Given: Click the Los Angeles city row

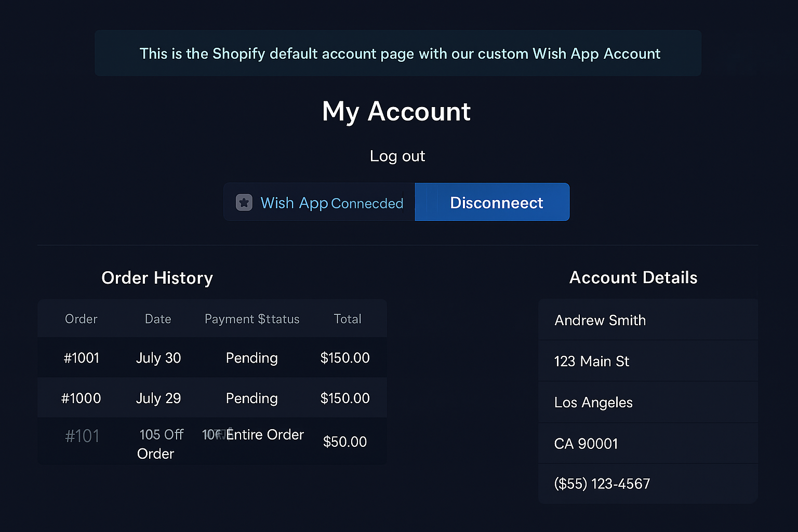Looking at the screenshot, I should click(648, 402).
